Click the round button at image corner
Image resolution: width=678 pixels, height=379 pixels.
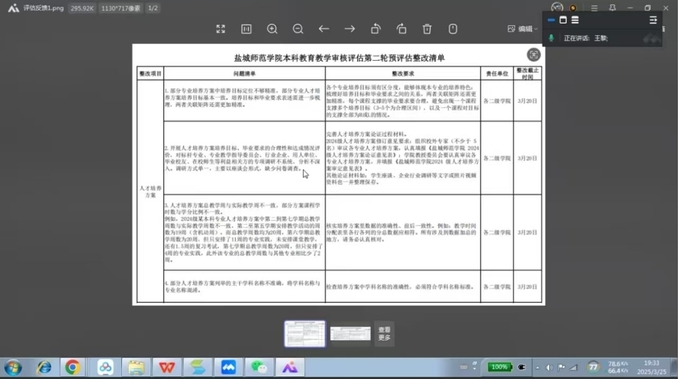(534, 55)
